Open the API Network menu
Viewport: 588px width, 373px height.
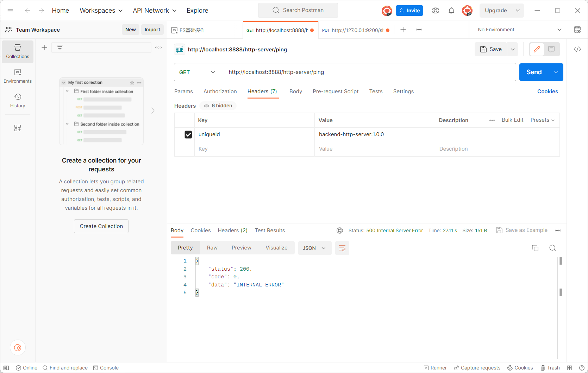[x=155, y=11]
